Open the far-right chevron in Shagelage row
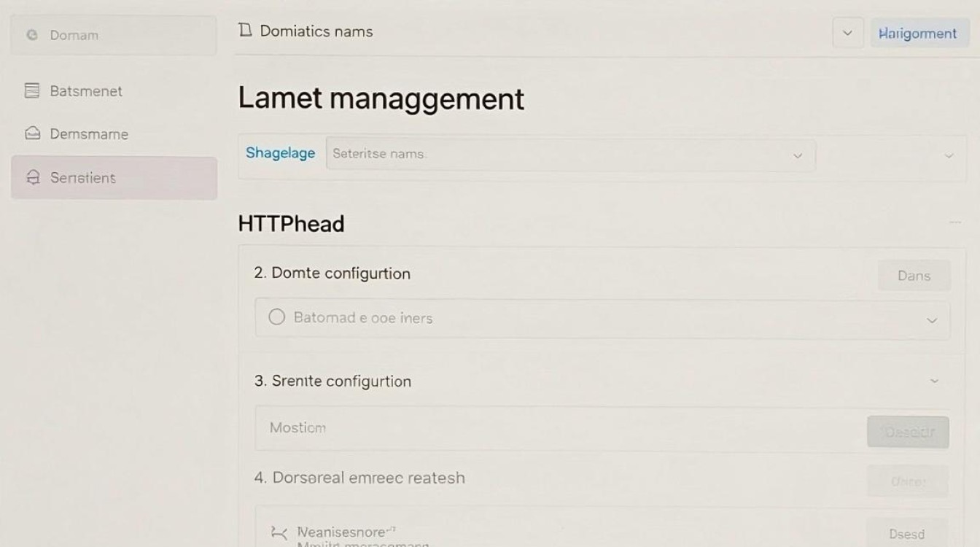980x547 pixels. (949, 155)
